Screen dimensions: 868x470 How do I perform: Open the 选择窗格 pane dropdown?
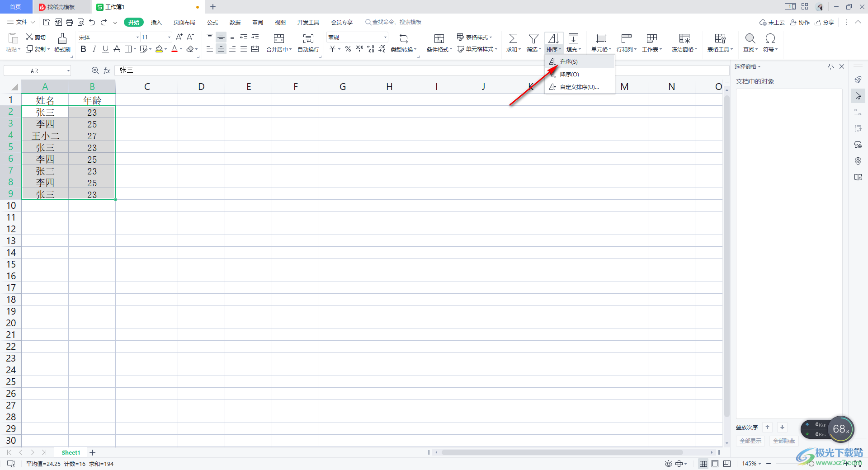pyautogui.click(x=747, y=66)
